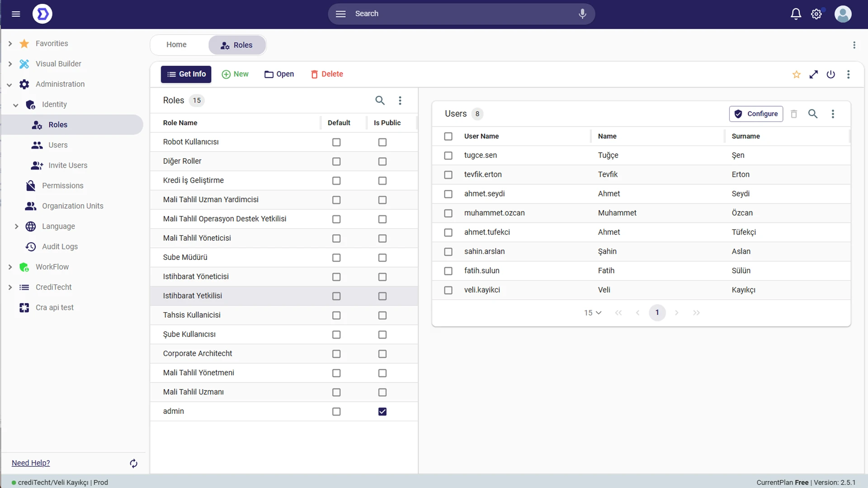Viewport: 868px width, 488px height.
Task: Check Is Public for Diğer Roller
Action: coord(382,162)
